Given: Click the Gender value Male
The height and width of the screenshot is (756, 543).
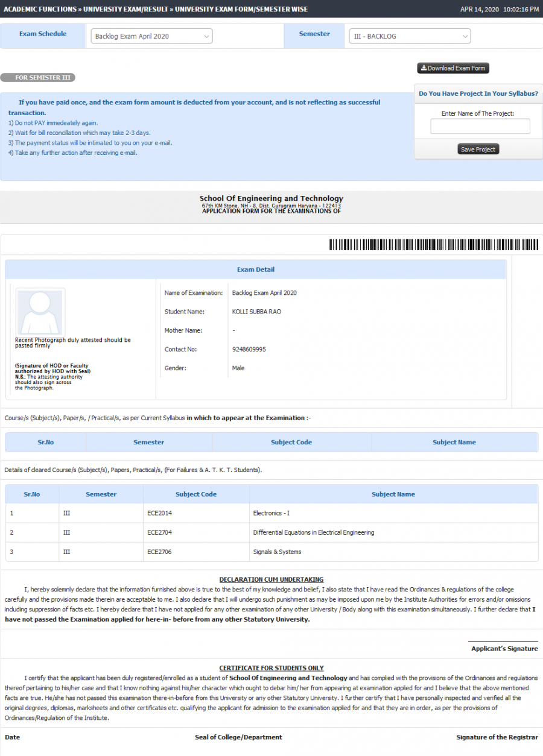Looking at the screenshot, I should pos(238,368).
